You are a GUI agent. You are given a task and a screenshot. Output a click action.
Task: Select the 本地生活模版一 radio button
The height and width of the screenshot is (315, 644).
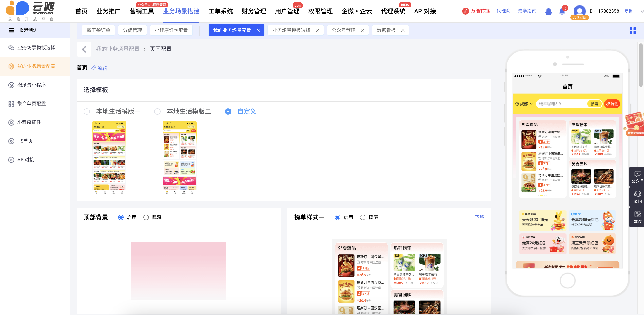[x=87, y=111]
